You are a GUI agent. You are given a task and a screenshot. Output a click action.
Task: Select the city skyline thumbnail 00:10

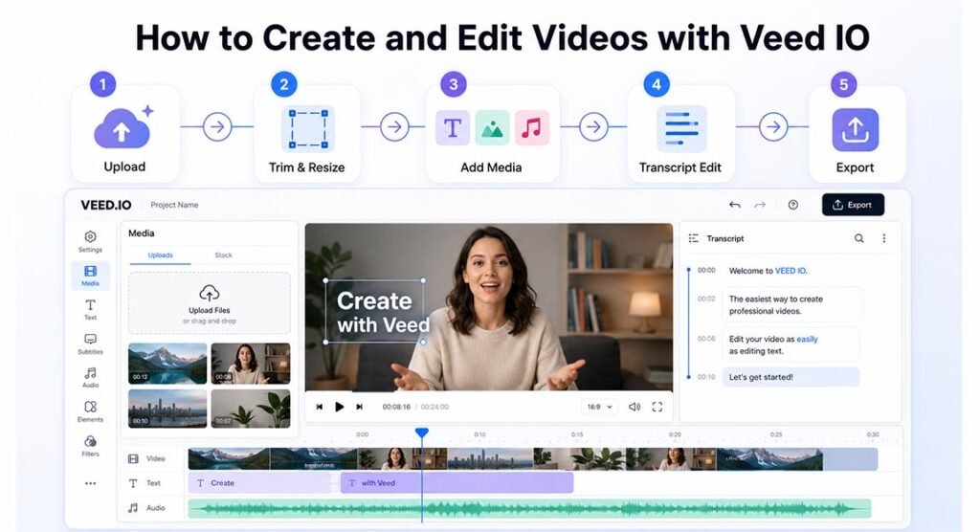point(167,409)
